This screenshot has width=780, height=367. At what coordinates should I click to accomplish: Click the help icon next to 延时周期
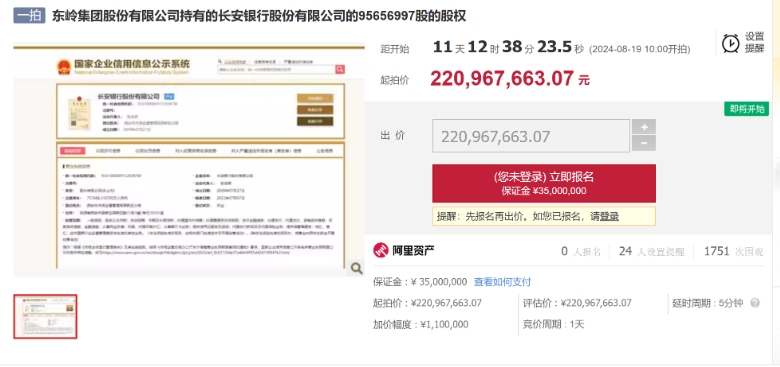(x=755, y=303)
